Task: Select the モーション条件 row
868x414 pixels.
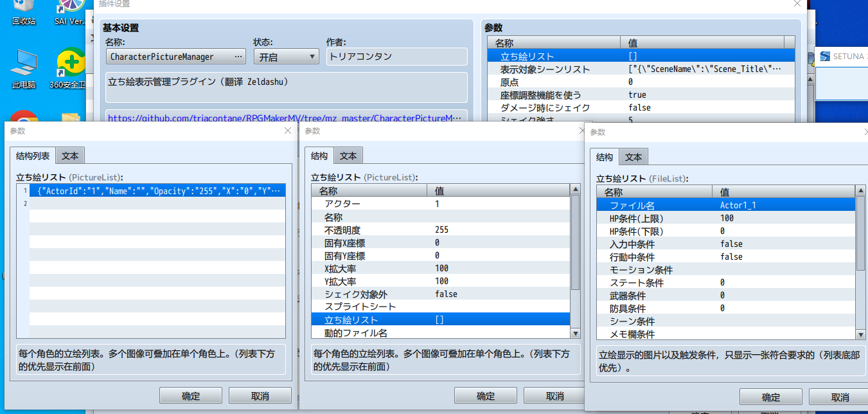Action: [726, 269]
